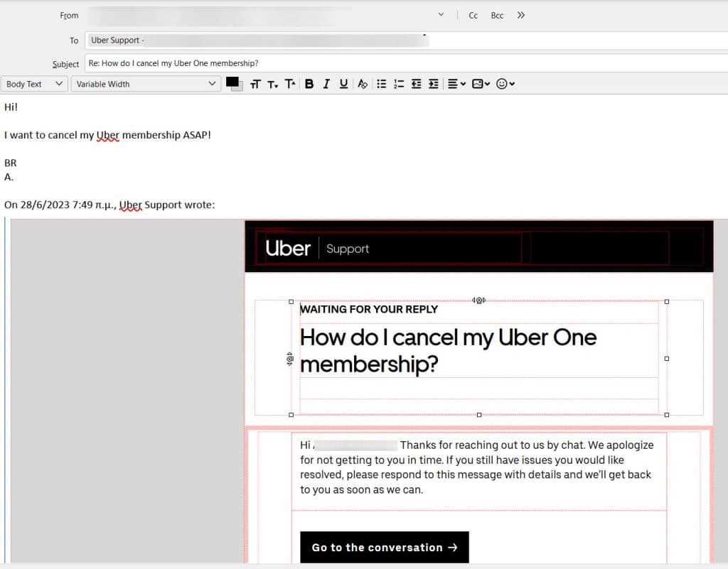The height and width of the screenshot is (569, 728).
Task: Toggle bold formatting
Action: coord(309,84)
